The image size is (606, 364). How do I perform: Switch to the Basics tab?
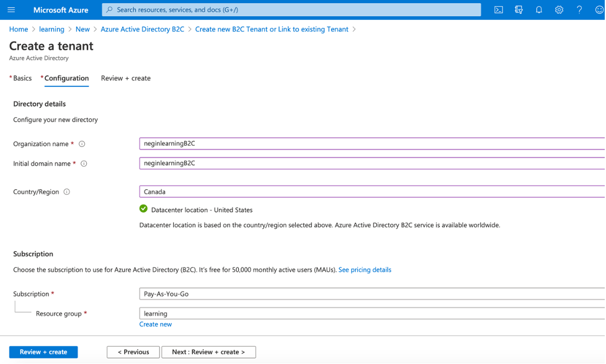click(x=22, y=78)
